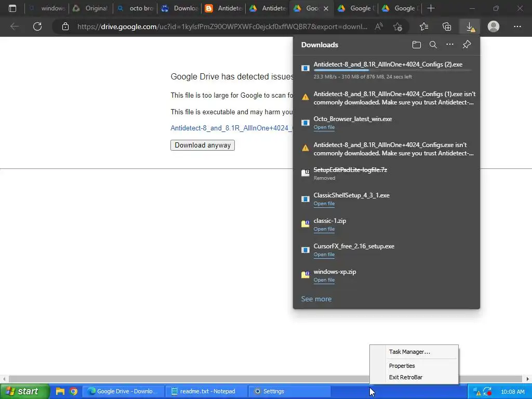Open more options in Downloads panel header
The height and width of the screenshot is (399, 532).
449,45
